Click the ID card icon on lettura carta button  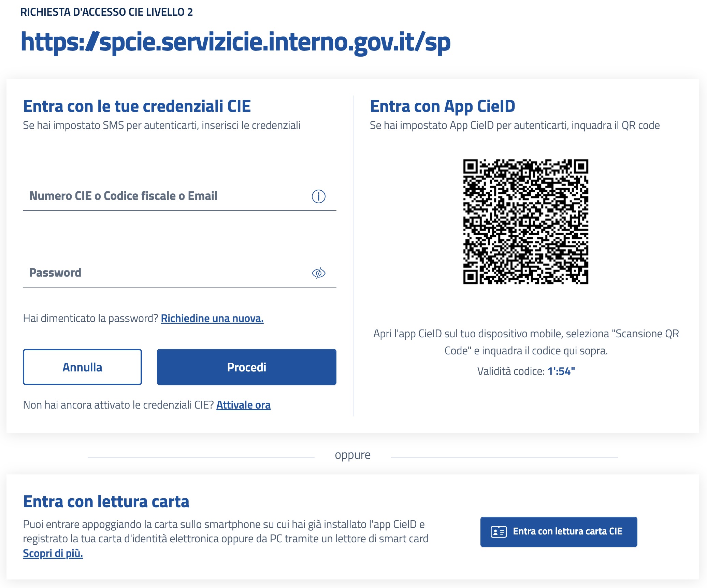(x=499, y=532)
